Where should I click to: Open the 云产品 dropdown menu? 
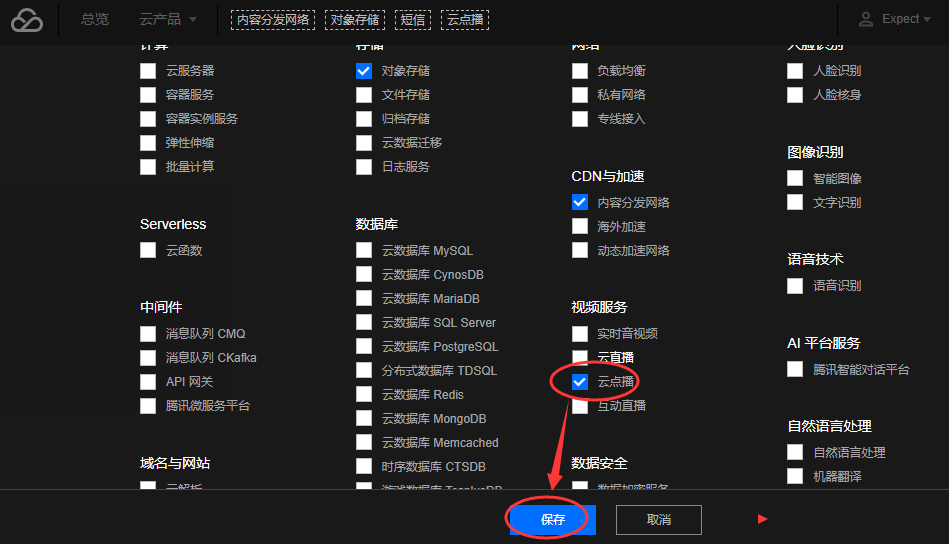pos(168,19)
